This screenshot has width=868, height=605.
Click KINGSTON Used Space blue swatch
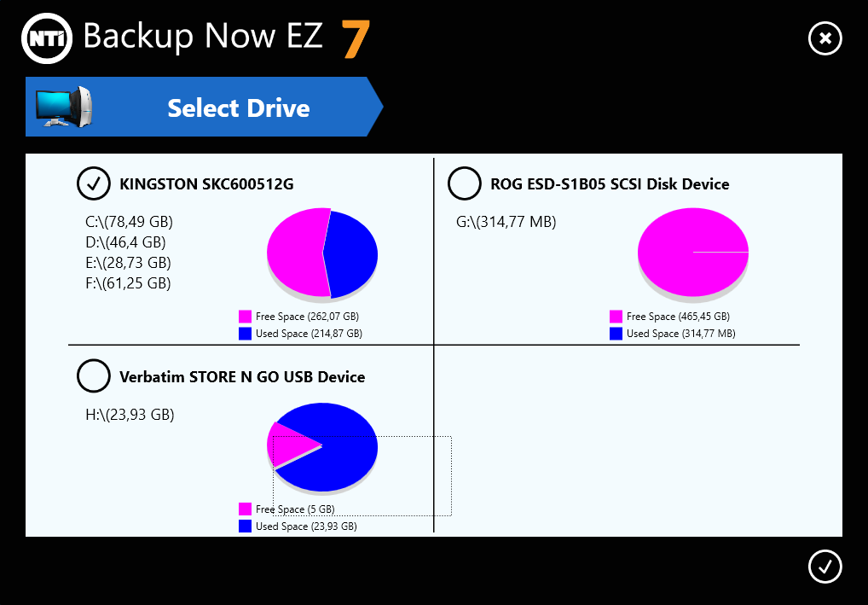(246, 334)
